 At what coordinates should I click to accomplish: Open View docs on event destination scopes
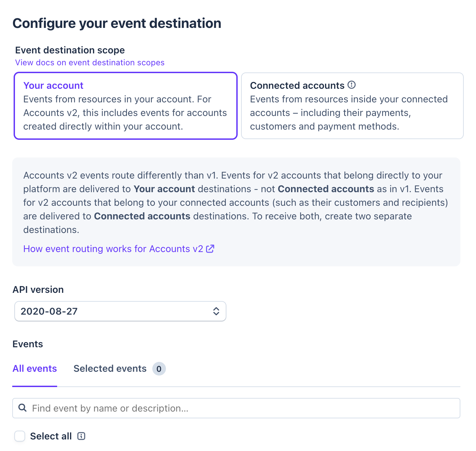(x=90, y=63)
